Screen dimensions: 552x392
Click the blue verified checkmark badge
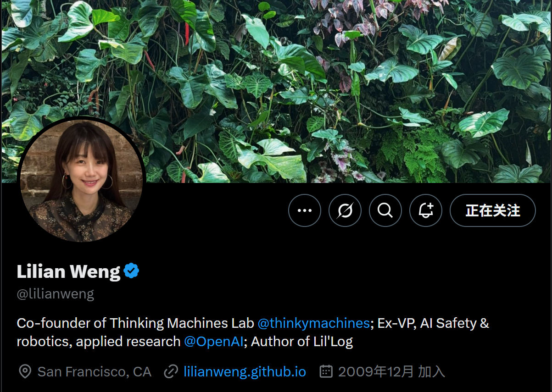[132, 271]
